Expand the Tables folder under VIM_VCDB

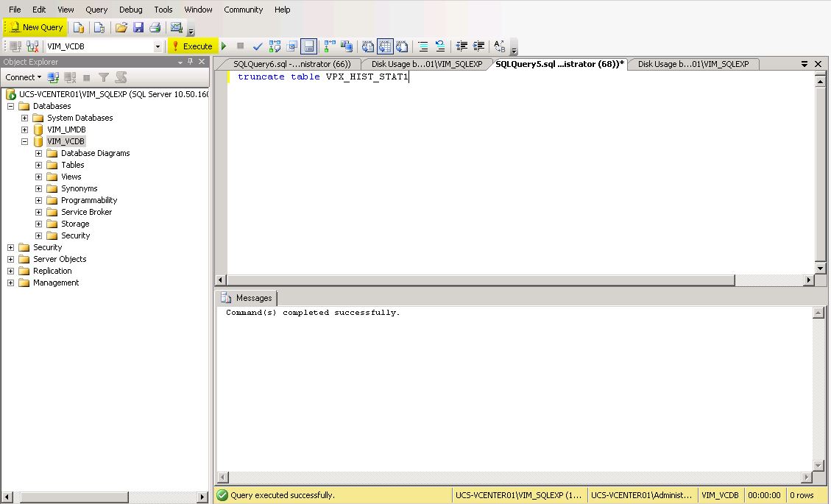coord(39,165)
